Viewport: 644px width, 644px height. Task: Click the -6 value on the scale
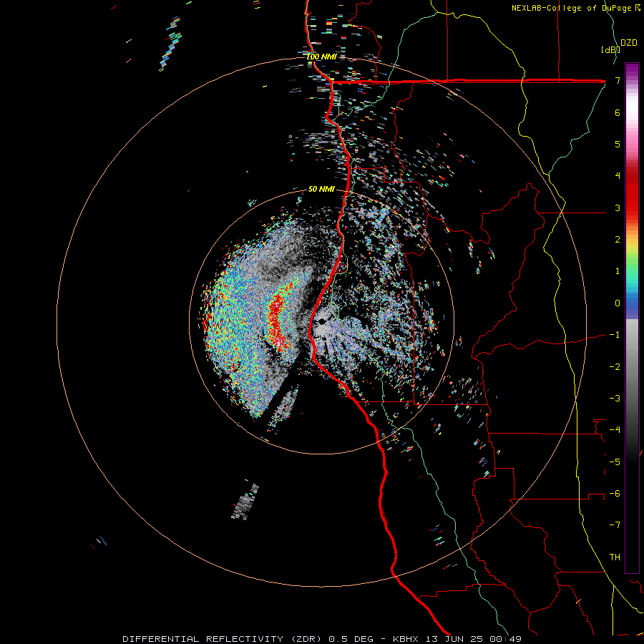pyautogui.click(x=615, y=494)
